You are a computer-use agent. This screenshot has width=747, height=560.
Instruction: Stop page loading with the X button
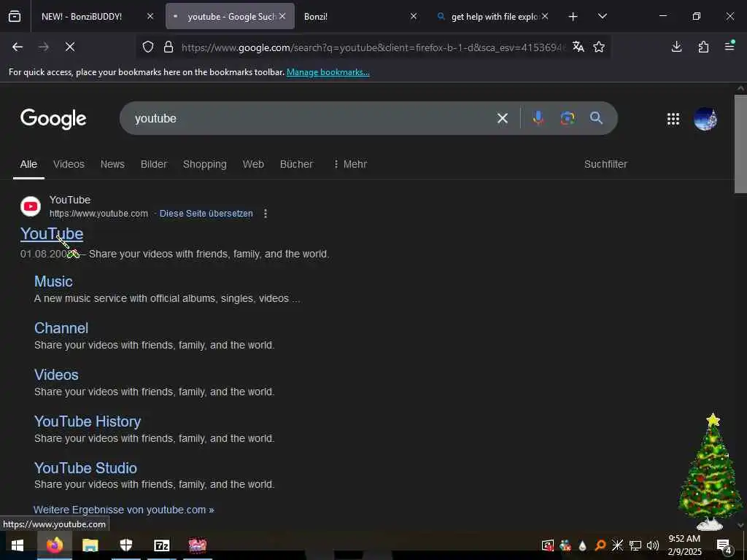coord(69,47)
